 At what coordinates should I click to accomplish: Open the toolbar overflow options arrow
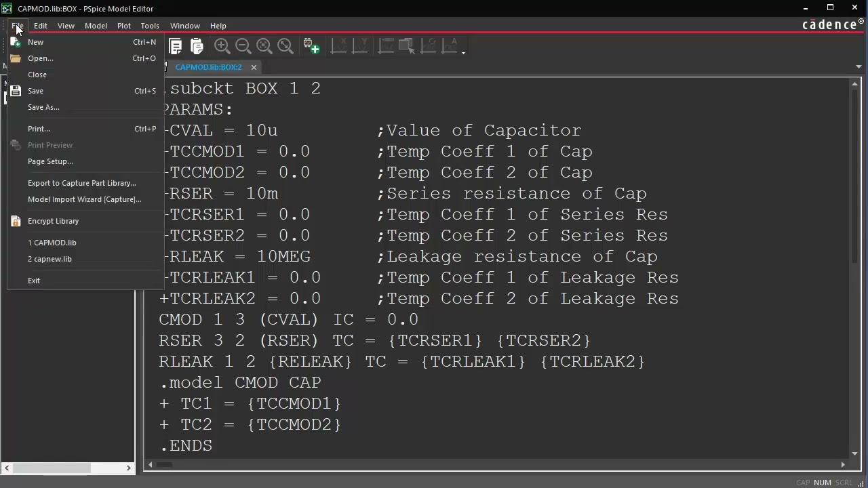463,52
